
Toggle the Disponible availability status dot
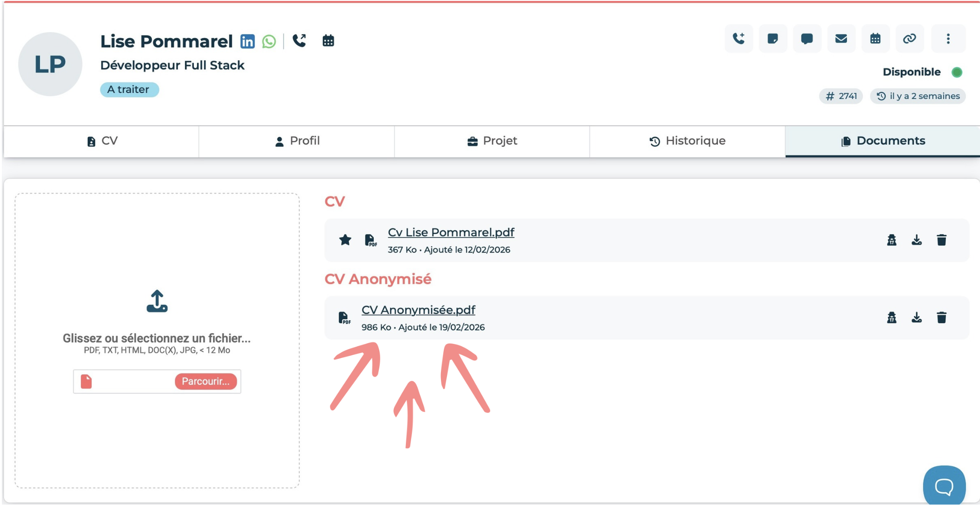[x=957, y=72]
